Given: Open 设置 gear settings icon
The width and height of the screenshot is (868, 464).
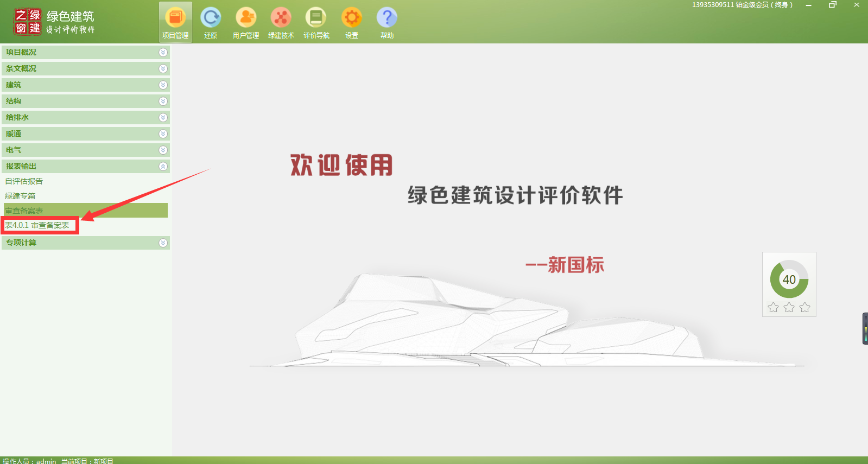Looking at the screenshot, I should pyautogui.click(x=352, y=23).
